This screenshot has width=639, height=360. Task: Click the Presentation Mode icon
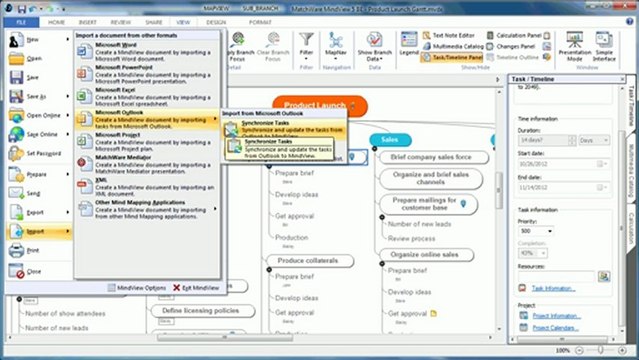coord(575,40)
